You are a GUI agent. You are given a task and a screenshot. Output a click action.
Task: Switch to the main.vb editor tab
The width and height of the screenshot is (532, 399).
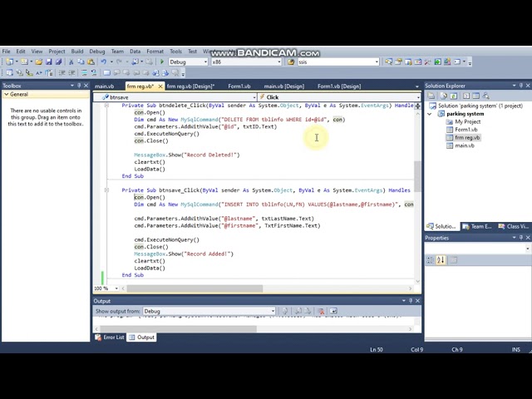coord(104,86)
